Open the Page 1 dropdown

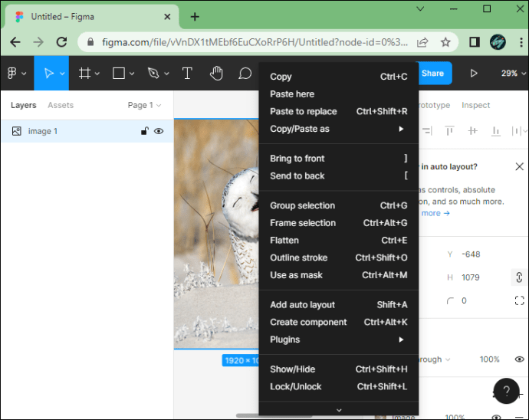[x=144, y=105]
